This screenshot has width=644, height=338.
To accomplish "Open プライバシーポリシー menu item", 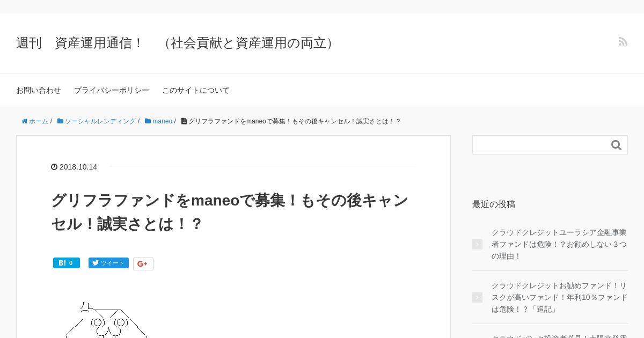I will pos(112,90).
